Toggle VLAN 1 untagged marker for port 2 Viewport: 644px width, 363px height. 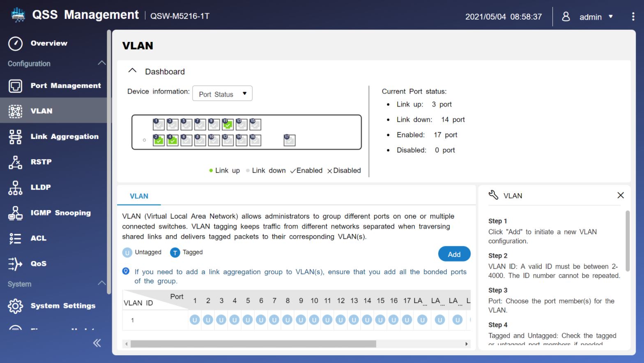click(x=208, y=320)
